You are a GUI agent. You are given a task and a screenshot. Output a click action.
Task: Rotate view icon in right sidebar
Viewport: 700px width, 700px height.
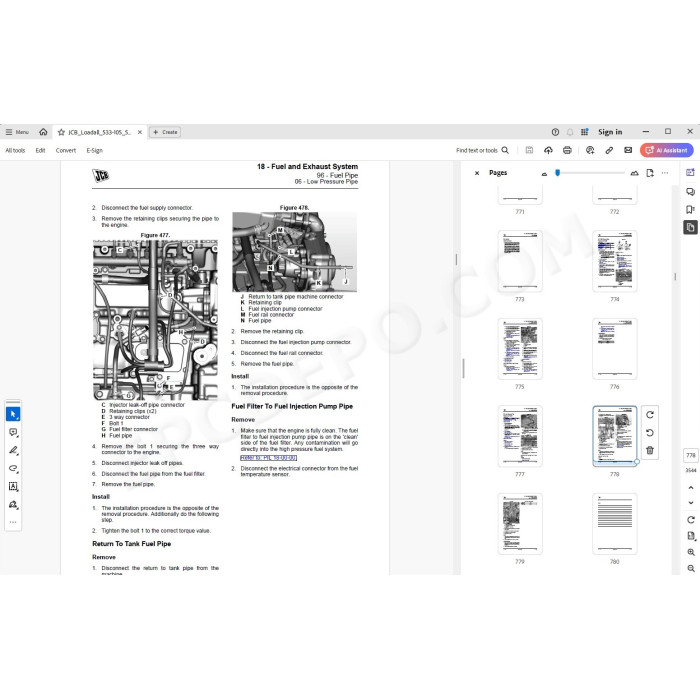[x=691, y=520]
